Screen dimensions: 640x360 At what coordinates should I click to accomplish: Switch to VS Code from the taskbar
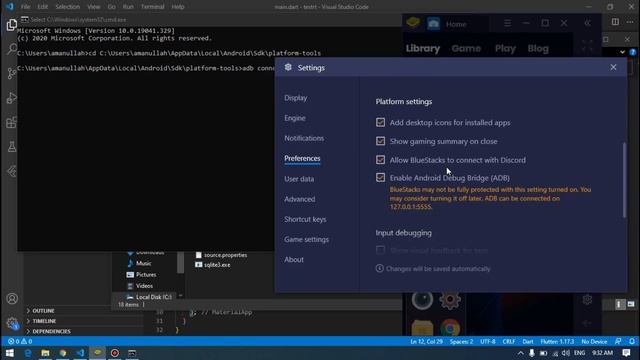point(80,353)
